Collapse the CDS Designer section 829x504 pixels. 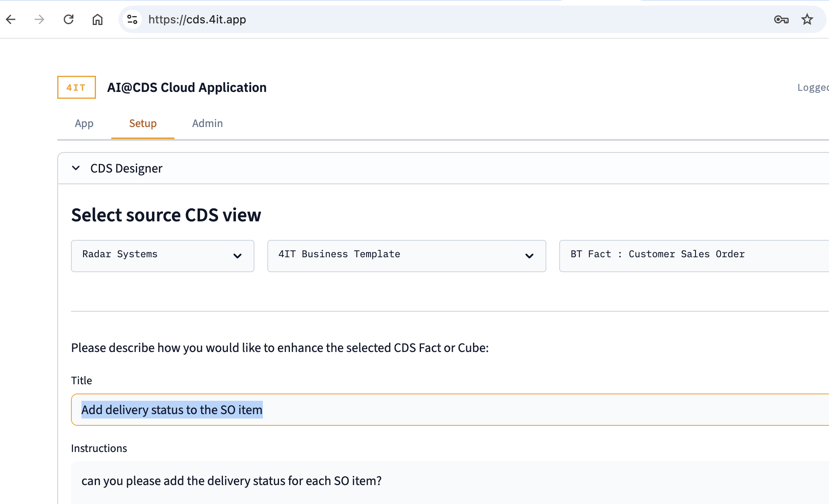click(76, 168)
